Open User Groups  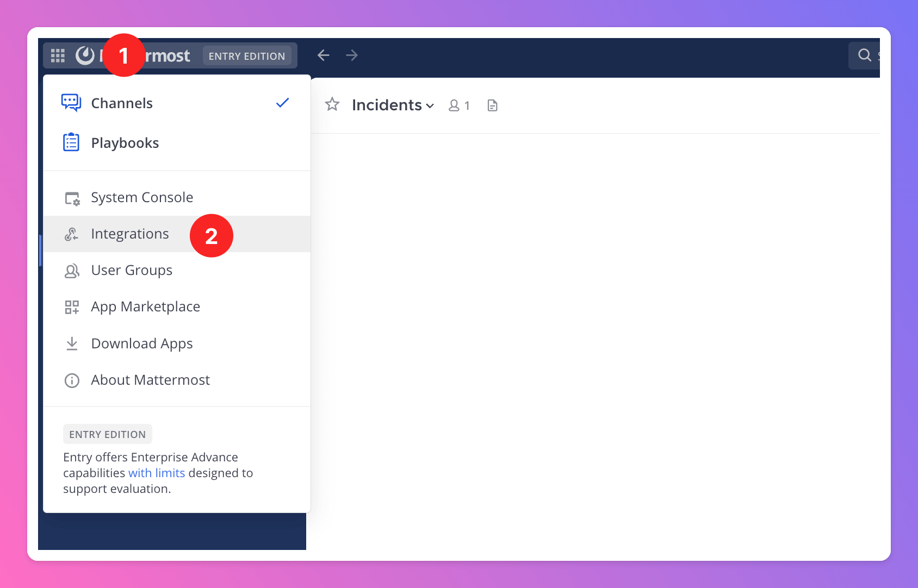point(177,270)
